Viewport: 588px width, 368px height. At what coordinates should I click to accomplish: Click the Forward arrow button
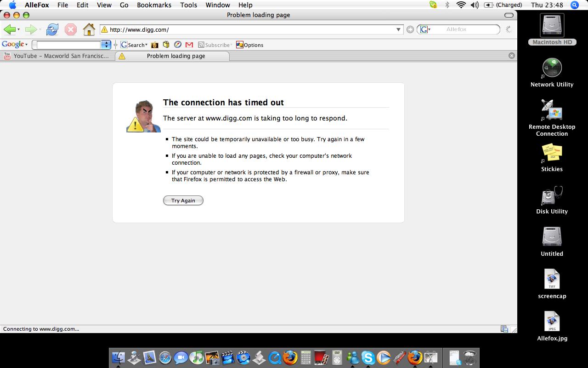pos(30,29)
